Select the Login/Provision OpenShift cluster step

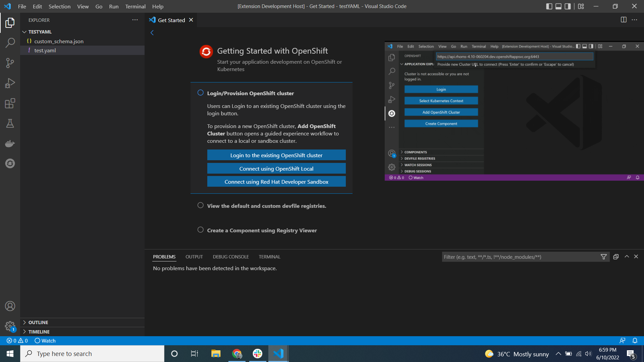[x=250, y=93]
